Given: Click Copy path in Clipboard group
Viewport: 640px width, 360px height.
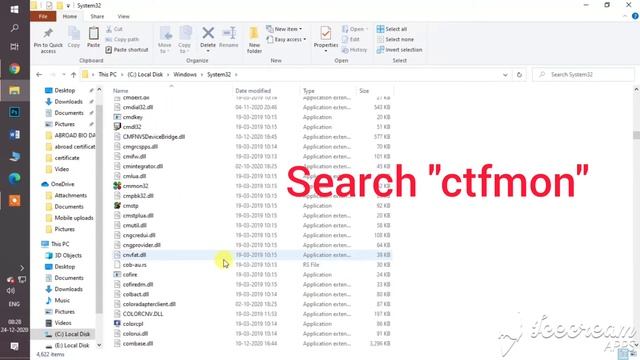Looking at the screenshot, I should pos(122,39).
